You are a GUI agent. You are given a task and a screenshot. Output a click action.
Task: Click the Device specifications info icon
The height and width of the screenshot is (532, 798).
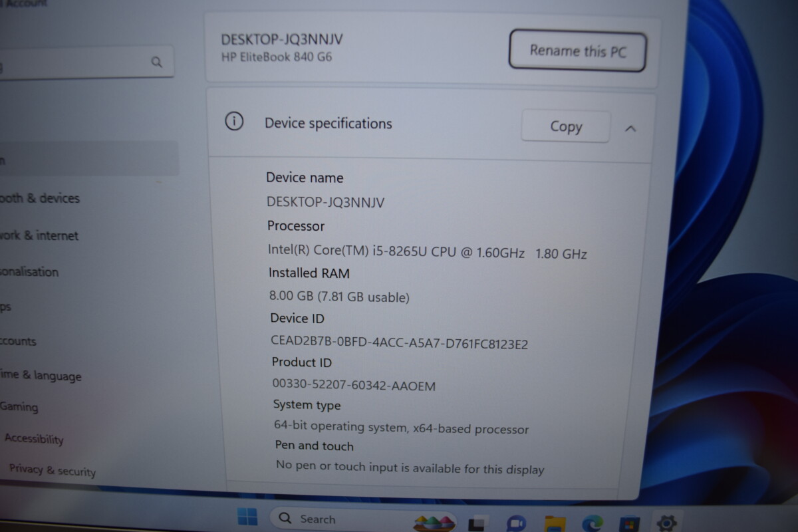[234, 122]
